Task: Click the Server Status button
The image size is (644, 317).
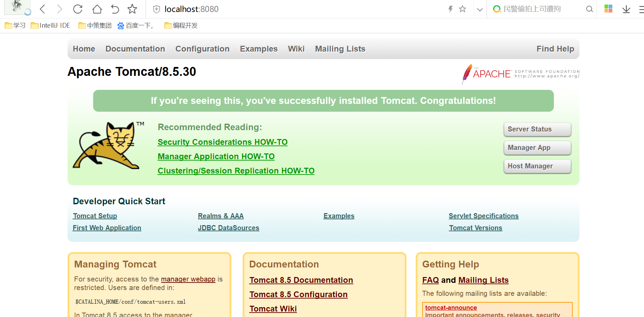Action: pyautogui.click(x=537, y=129)
